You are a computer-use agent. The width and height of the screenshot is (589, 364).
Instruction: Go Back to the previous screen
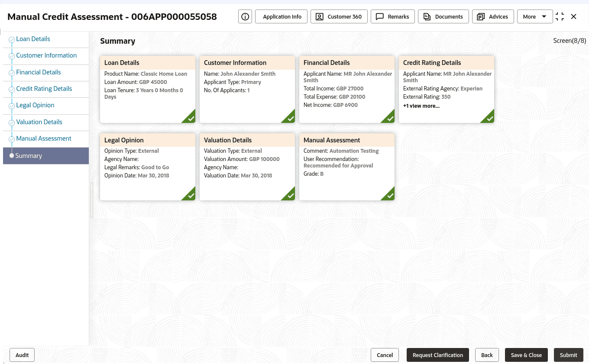click(487, 355)
